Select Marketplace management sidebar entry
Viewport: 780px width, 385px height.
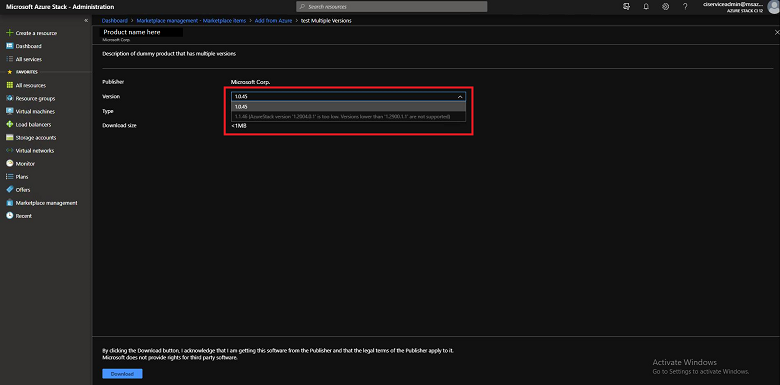pyautogui.click(x=46, y=202)
